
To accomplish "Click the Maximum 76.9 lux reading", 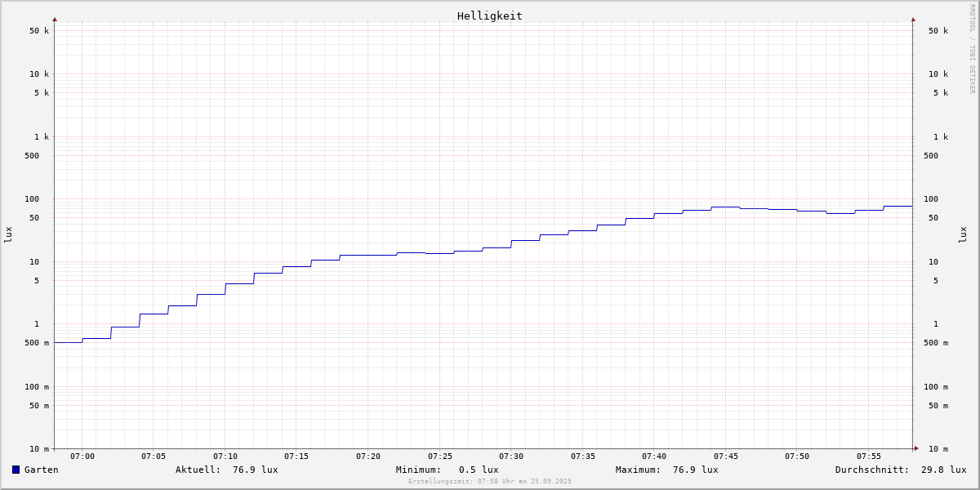I will tap(695, 470).
